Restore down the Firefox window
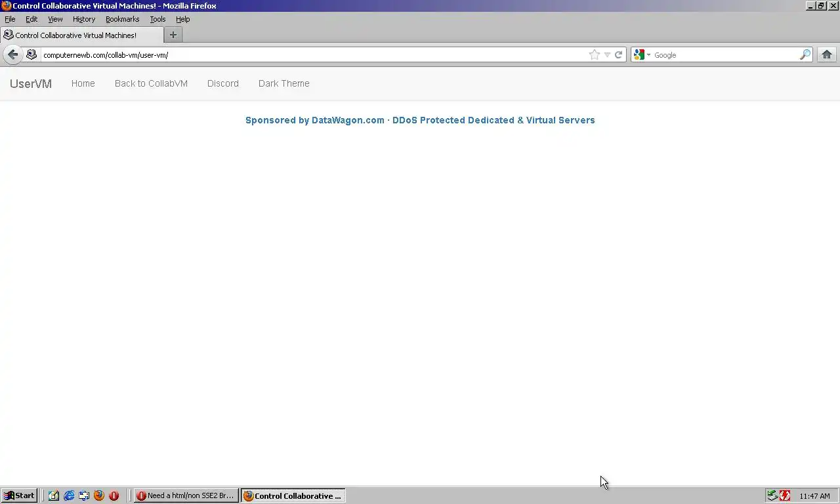Image resolution: width=840 pixels, height=504 pixels. [x=821, y=6]
